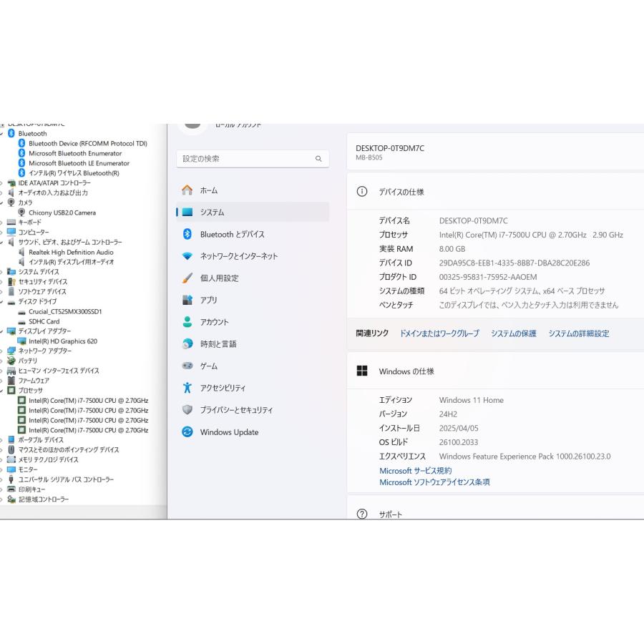
Task: Select ネットワークとインターネット in sidebar
Action: 238,256
